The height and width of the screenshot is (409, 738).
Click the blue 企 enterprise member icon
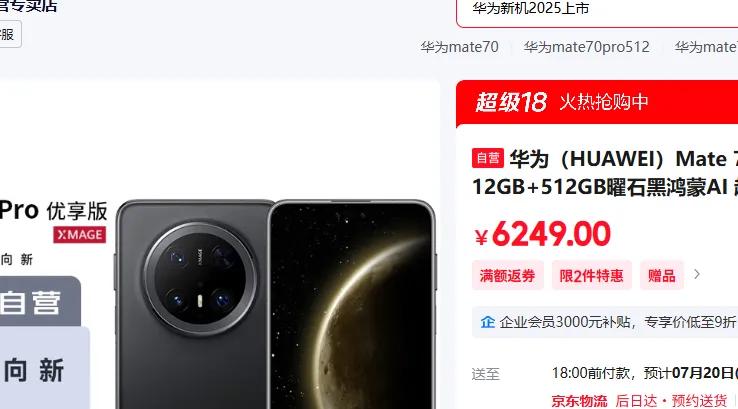tap(488, 322)
